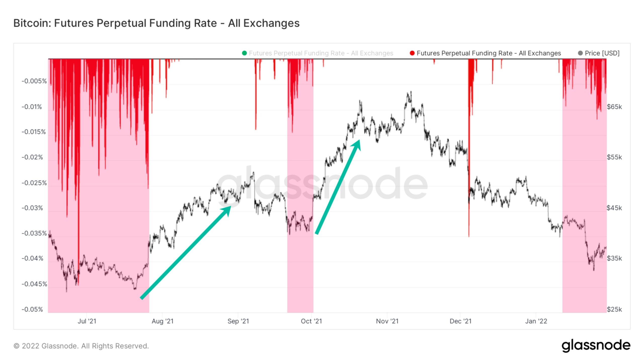This screenshot has height=362, width=644.
Task: Click the gray Price [USD] legend dot
Action: coord(580,53)
